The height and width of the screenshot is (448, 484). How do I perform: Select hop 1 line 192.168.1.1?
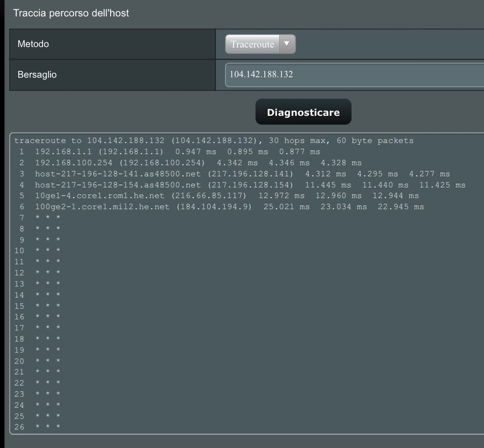tap(170, 152)
